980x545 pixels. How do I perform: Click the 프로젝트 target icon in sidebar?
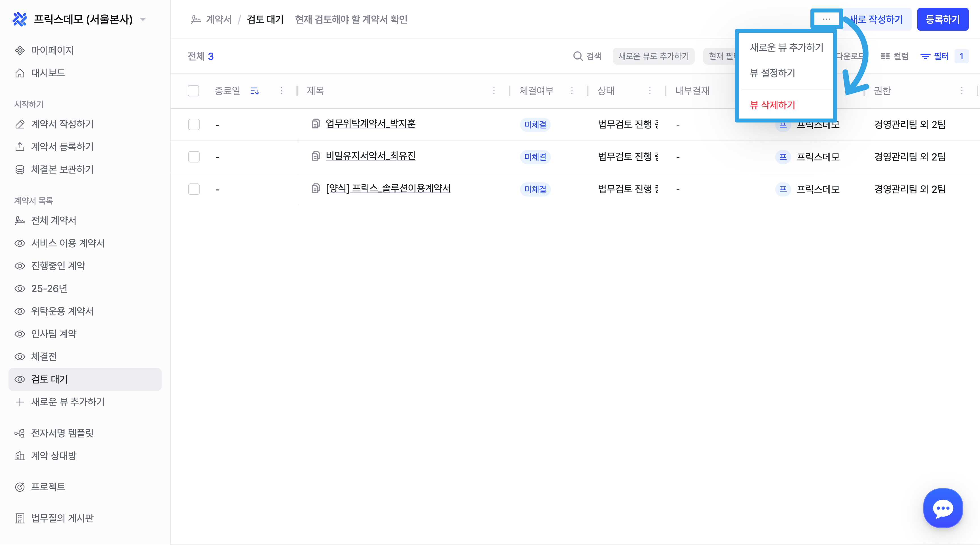[20, 487]
